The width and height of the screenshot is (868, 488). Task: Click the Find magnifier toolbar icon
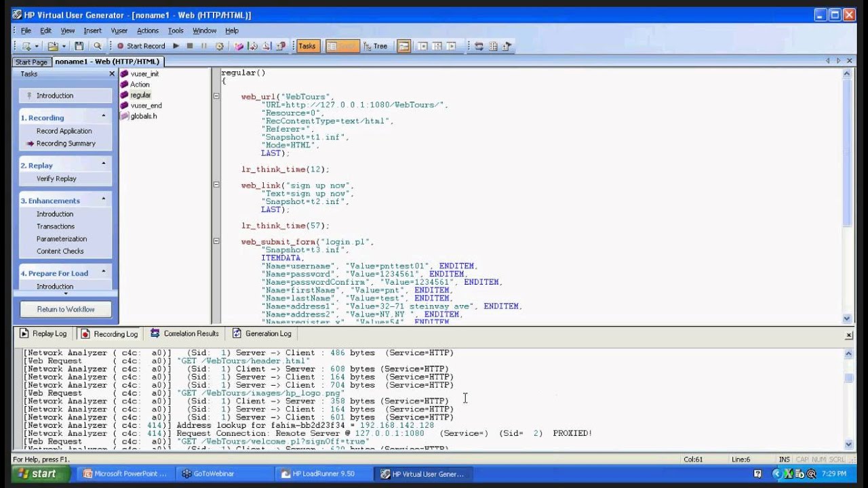[97, 46]
